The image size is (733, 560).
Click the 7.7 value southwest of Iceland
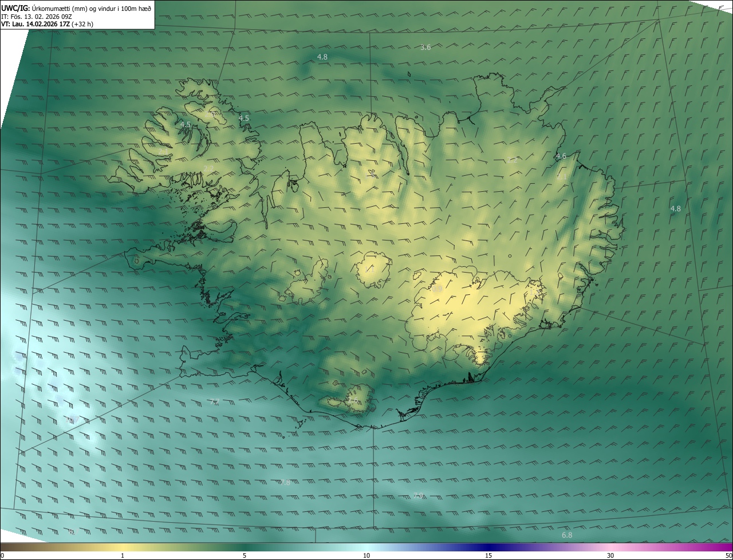215,401
